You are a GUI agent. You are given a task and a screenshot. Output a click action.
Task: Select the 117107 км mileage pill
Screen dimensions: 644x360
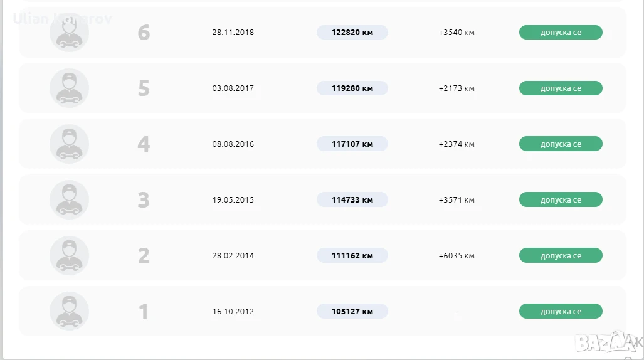click(352, 144)
